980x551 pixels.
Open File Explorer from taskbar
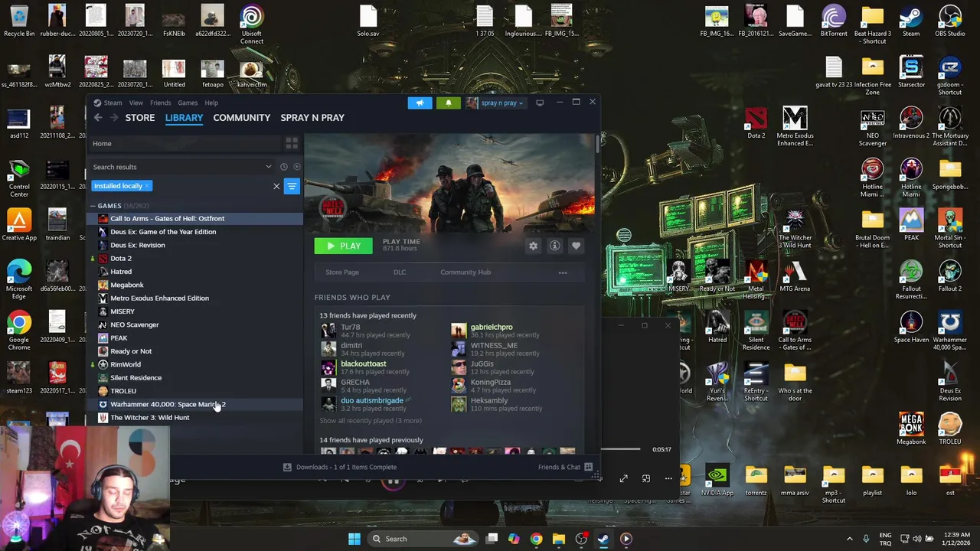click(558, 539)
